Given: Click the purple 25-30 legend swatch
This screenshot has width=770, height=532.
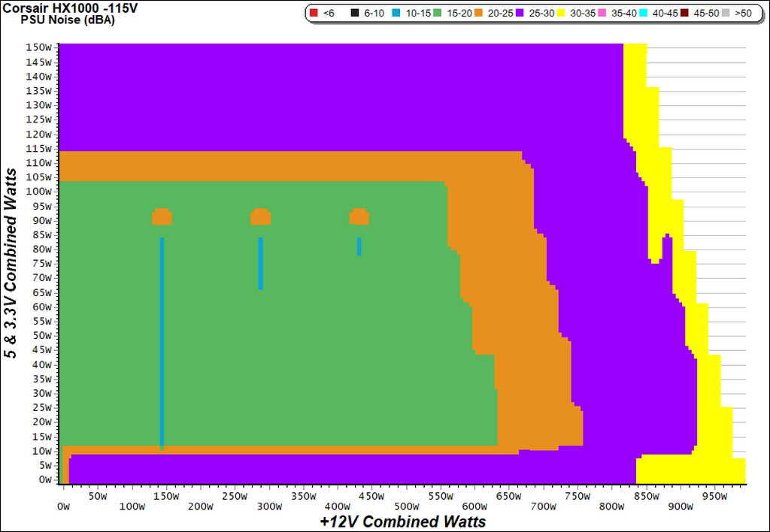Looking at the screenshot, I should click(520, 14).
